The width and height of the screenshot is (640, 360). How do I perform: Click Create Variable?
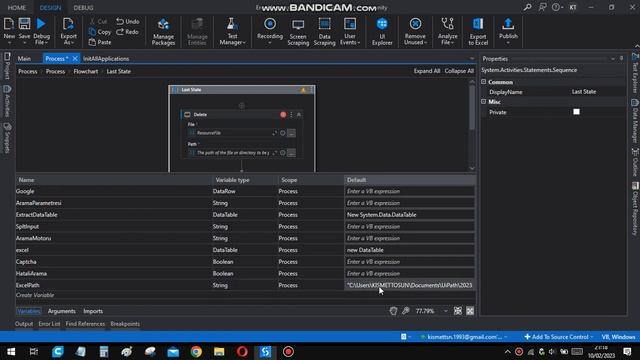point(35,295)
